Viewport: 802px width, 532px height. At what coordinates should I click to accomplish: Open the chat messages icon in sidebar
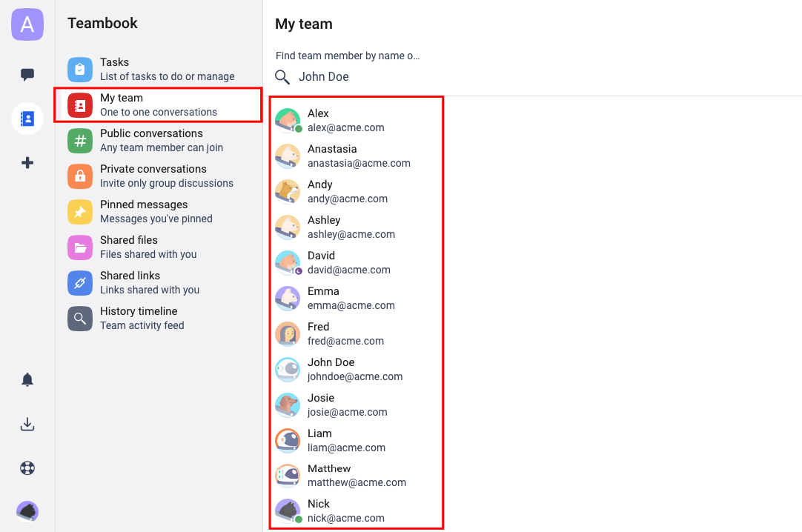(x=27, y=75)
